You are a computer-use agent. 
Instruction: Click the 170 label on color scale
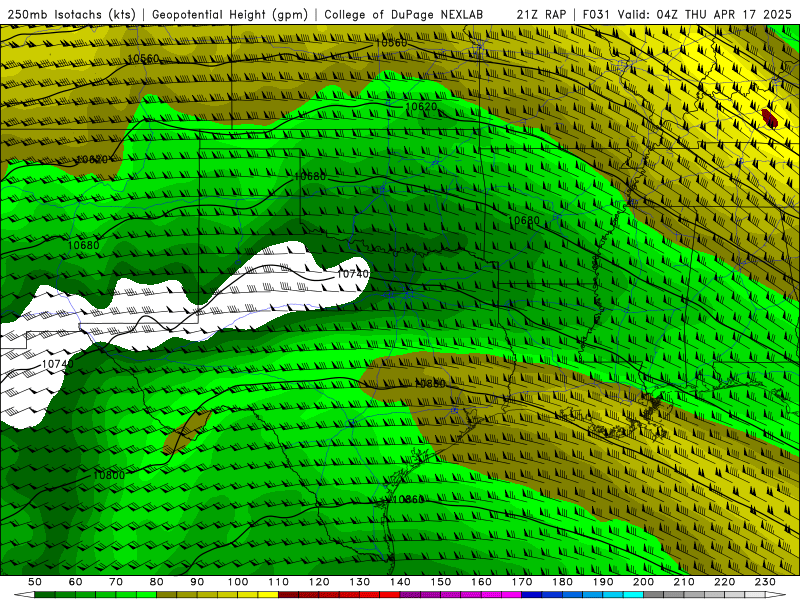(x=522, y=582)
